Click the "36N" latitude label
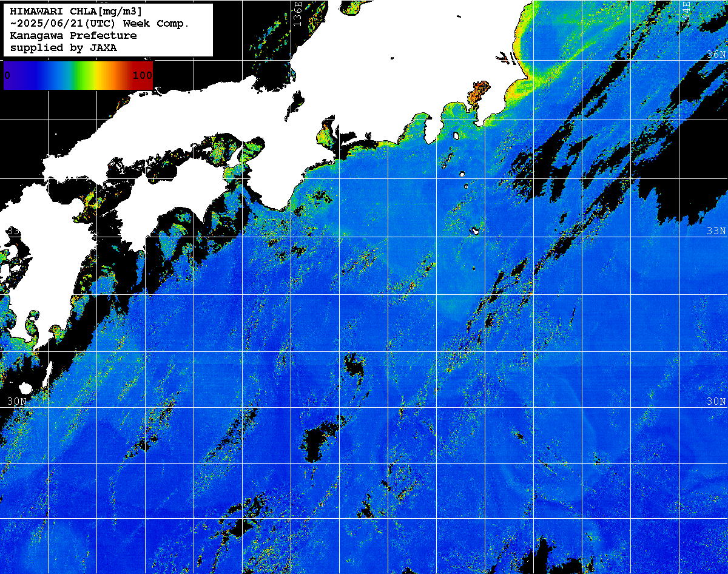 [716, 55]
